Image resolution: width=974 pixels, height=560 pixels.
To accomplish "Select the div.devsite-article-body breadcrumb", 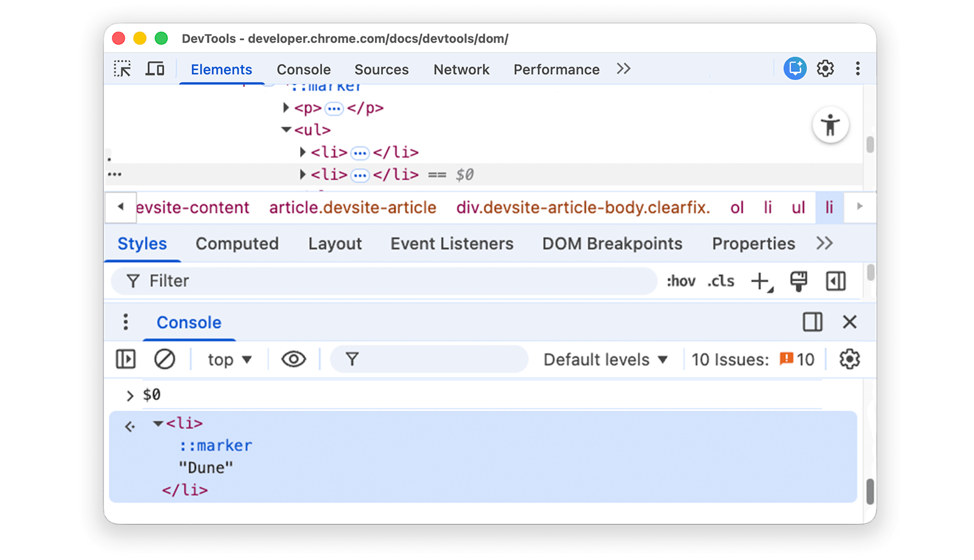I will pos(583,208).
